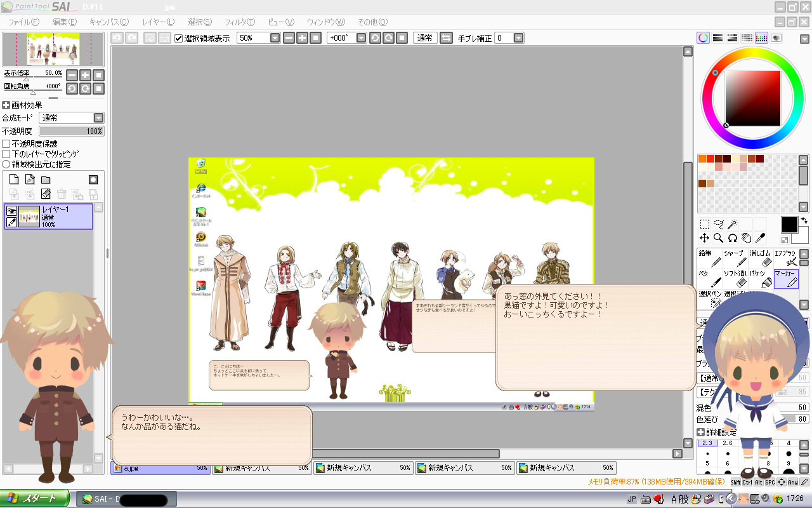Screen dimensions: 812x508
Task: Toggle the swatches panel icon
Action: [761, 38]
